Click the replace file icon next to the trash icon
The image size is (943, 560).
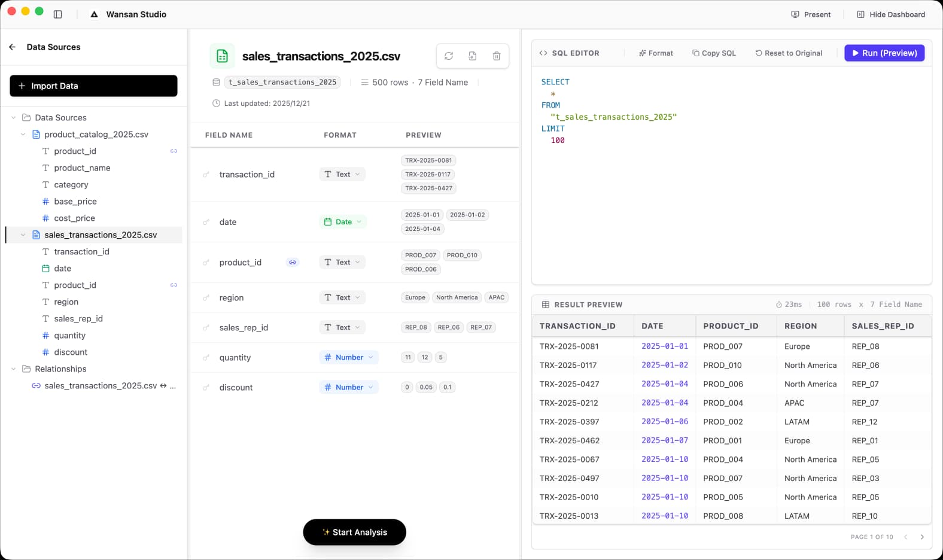pos(473,56)
